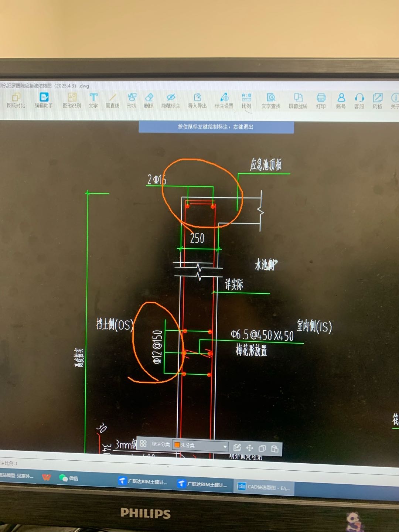399x532 pixels.
Task: Open the 导入导出 import export tool
Action: point(197,101)
